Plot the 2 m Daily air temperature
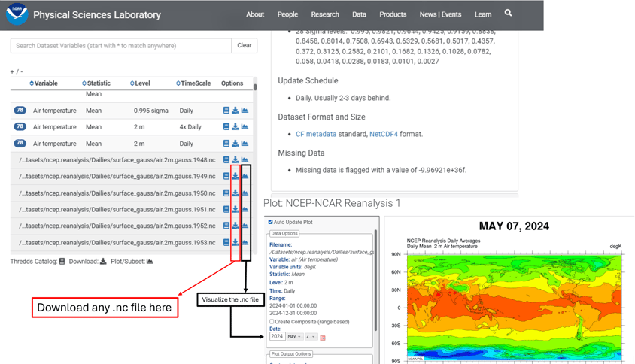This screenshot has width=635, height=364. click(245, 144)
